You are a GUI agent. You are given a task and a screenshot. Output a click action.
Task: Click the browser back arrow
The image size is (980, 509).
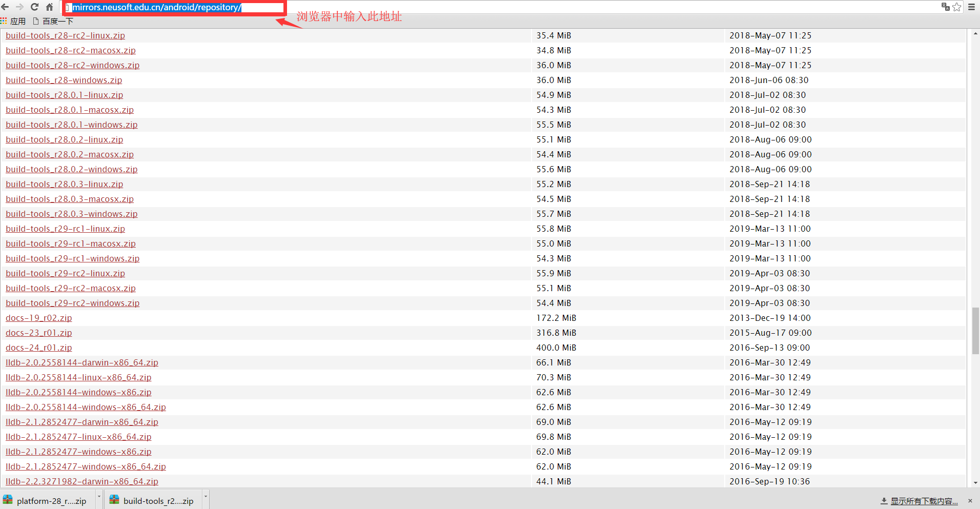click(x=5, y=7)
